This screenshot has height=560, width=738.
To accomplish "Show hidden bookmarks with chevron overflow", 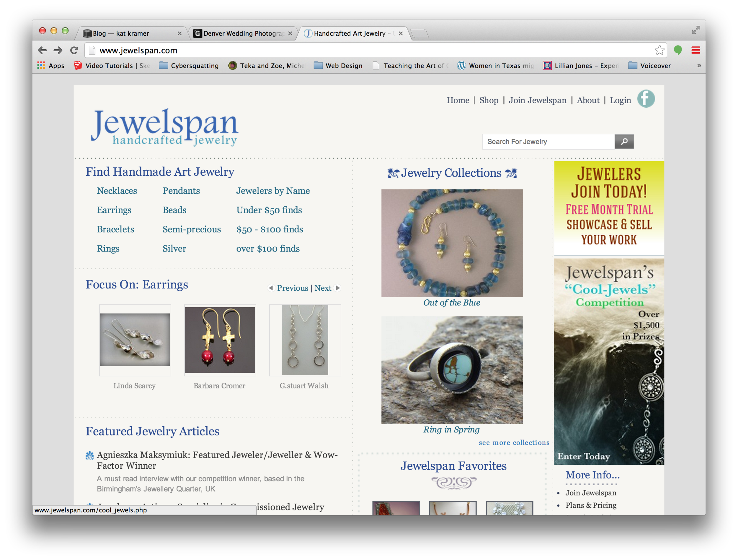I will (x=699, y=66).
